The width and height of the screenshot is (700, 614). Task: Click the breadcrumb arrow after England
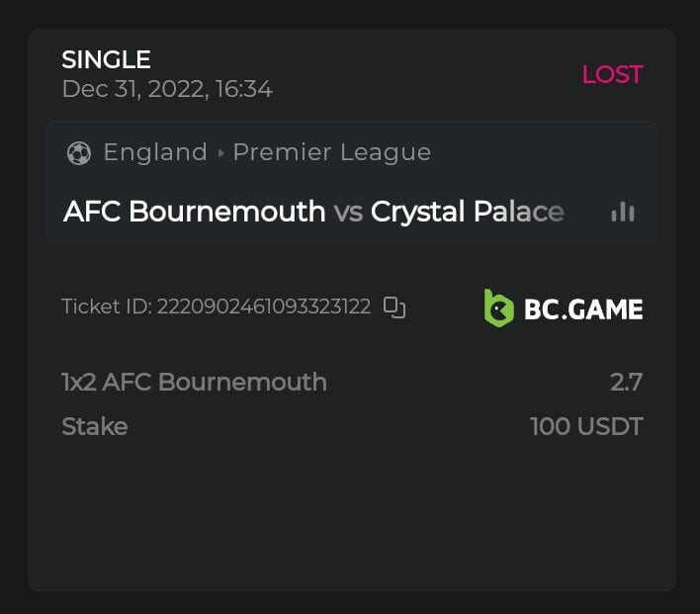220,153
